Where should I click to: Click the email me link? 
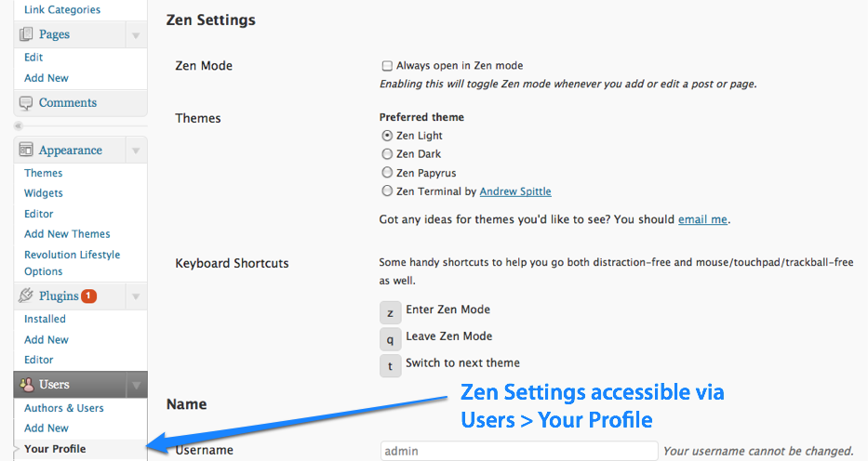(x=702, y=219)
